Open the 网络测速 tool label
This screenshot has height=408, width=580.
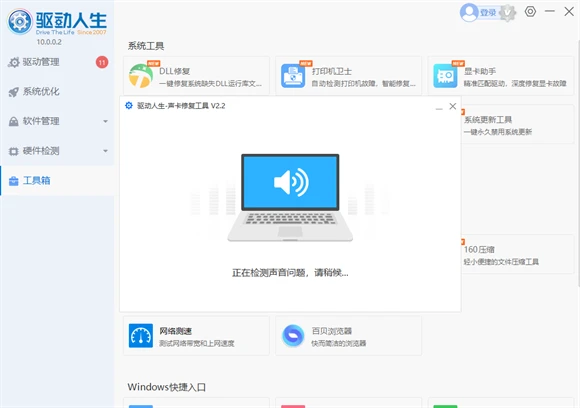[x=175, y=331]
